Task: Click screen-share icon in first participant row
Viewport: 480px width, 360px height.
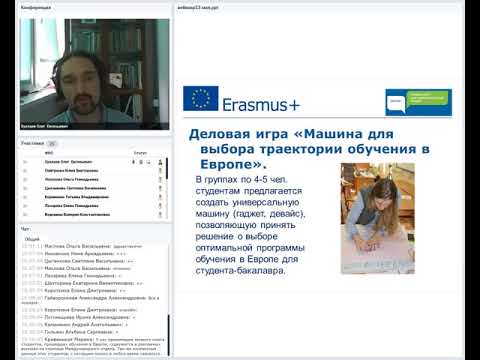Action: click(148, 162)
